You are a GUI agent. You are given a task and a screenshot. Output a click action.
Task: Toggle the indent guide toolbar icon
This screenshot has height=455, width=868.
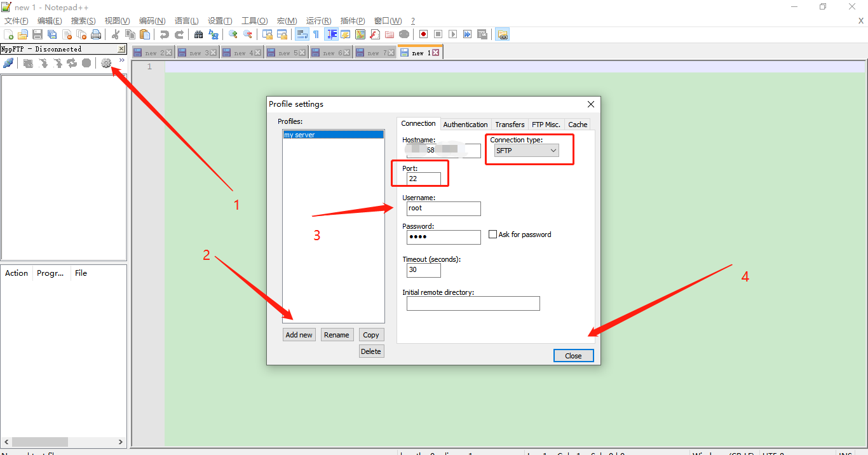coord(331,34)
